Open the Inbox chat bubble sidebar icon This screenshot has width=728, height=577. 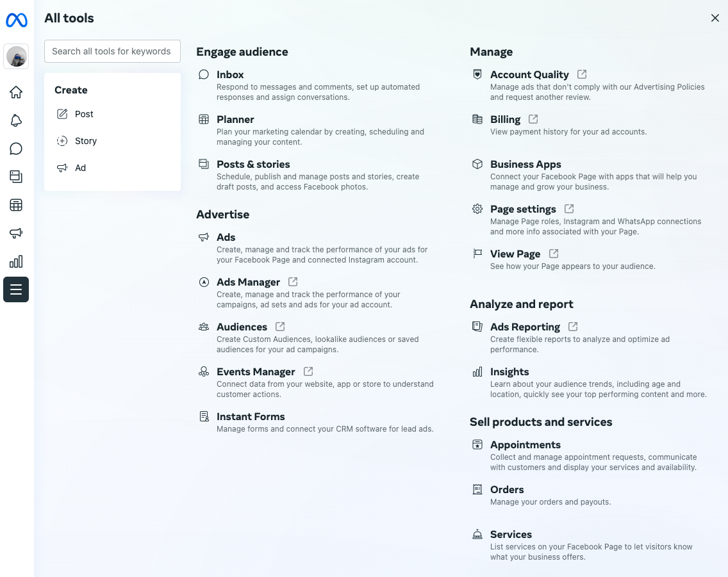click(x=16, y=149)
